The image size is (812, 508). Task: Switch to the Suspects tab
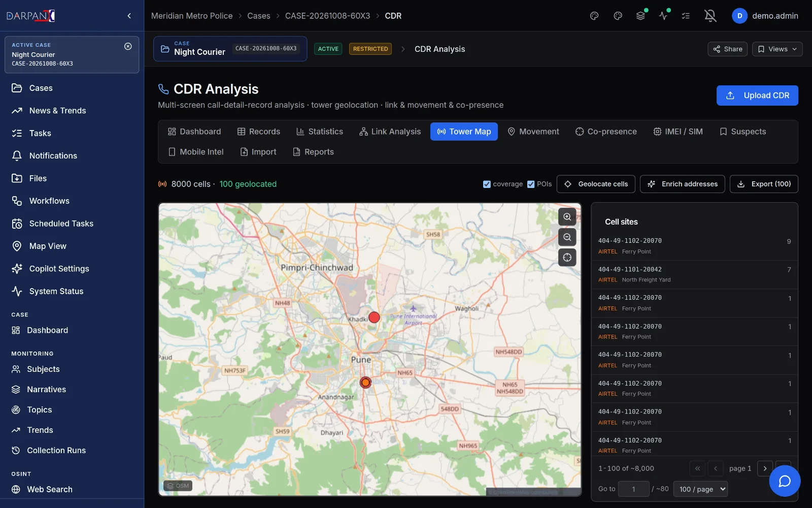(743, 132)
